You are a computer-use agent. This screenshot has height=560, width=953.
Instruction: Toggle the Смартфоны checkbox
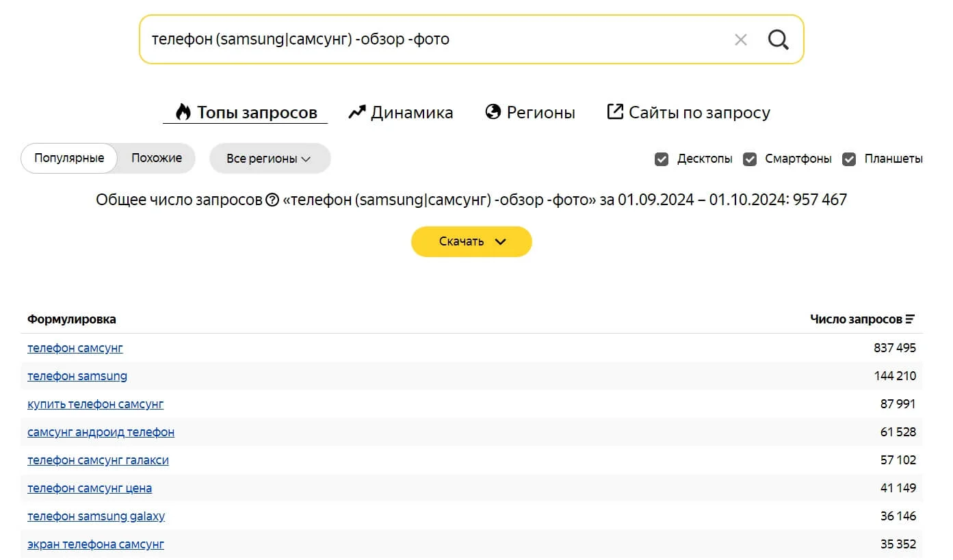[750, 159]
